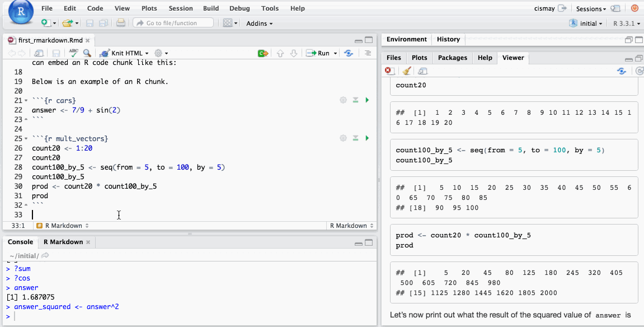Open the Session menu
This screenshot has height=327, width=644.
click(180, 8)
